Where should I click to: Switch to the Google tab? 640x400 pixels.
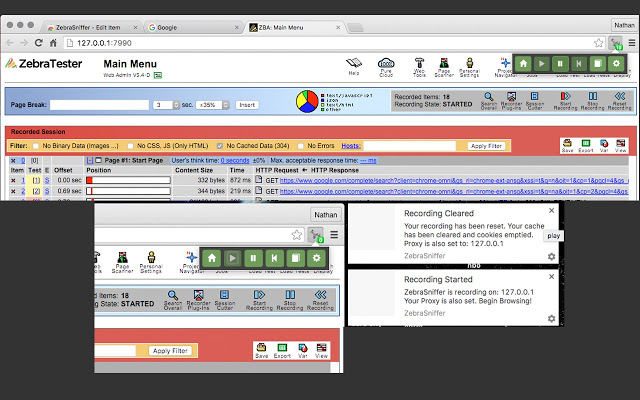(x=194, y=27)
